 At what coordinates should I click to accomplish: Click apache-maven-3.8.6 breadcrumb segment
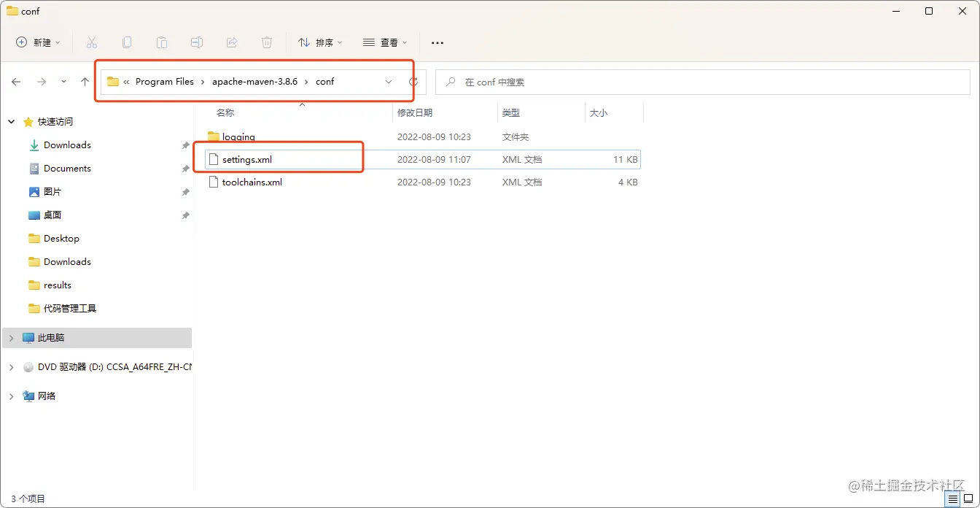[x=254, y=82]
